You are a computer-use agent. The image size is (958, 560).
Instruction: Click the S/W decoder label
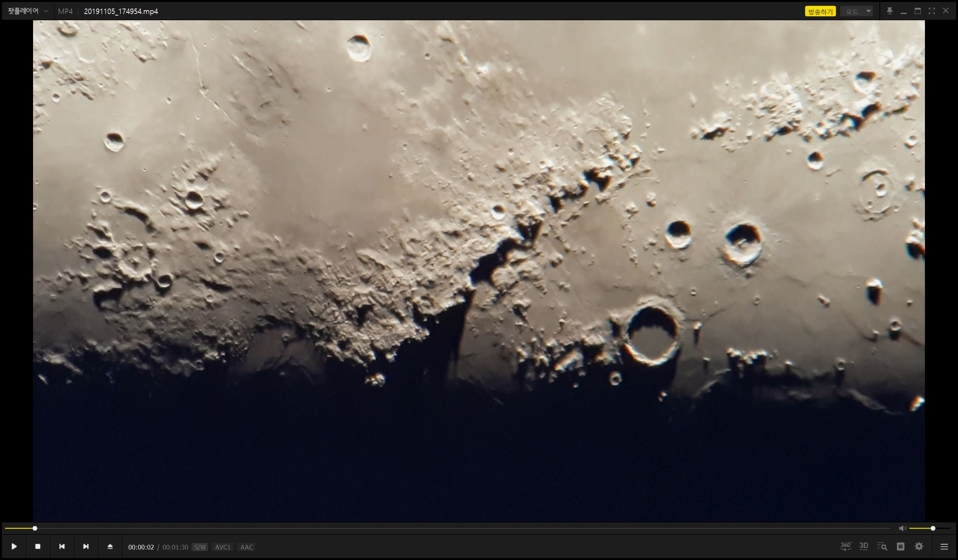tap(200, 547)
